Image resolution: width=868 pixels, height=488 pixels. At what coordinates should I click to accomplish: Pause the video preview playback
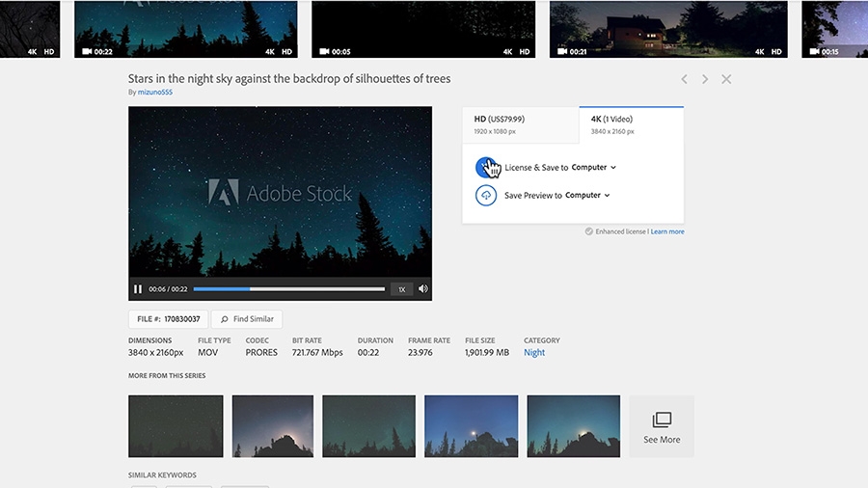click(138, 288)
